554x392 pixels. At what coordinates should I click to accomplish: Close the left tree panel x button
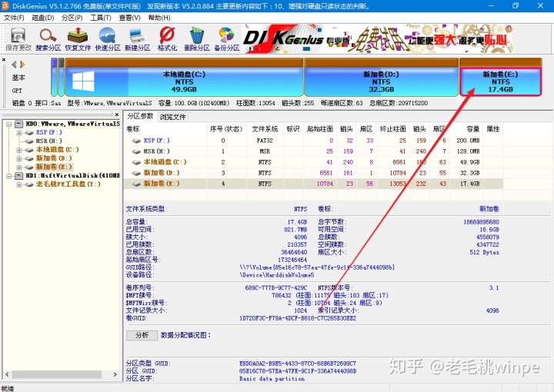point(117,115)
